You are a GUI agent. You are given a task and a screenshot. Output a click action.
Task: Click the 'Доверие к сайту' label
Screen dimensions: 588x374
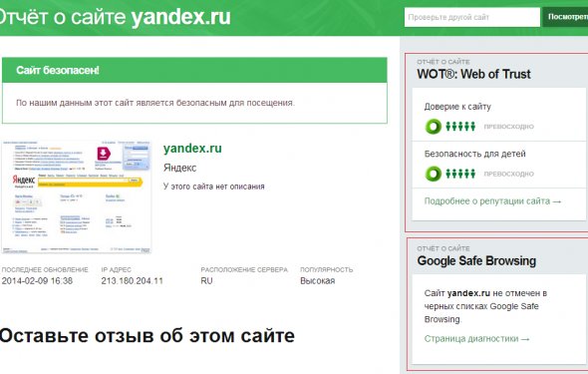tap(457, 107)
